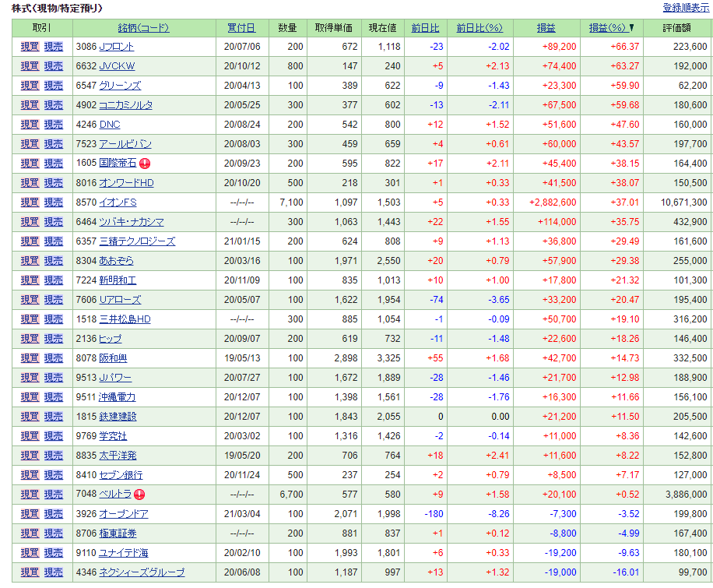The height and width of the screenshot is (588, 713).
Task: Click 現買 for 6547 グリーンズ
Action: point(30,86)
